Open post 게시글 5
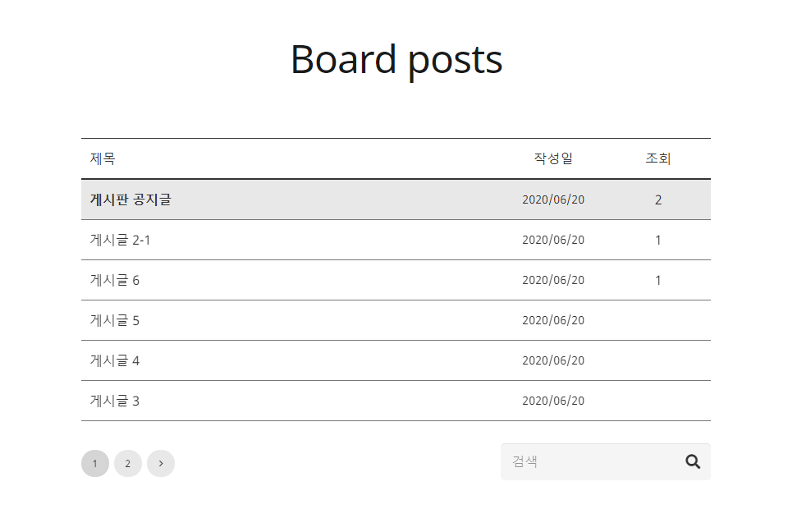788x532 pixels. pyautogui.click(x=115, y=320)
